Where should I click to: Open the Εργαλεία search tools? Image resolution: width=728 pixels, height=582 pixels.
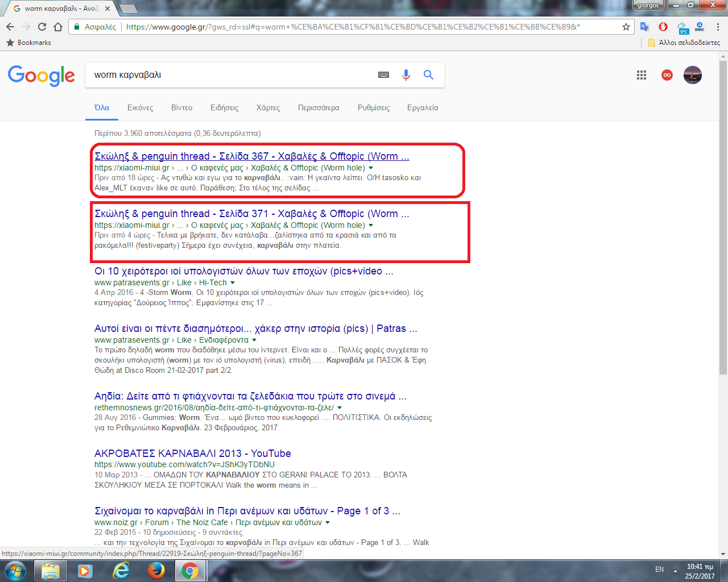coord(423,107)
